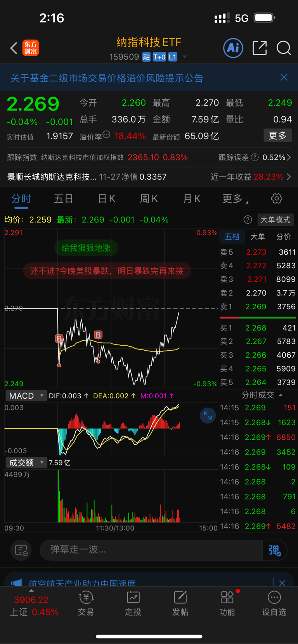This screenshot has height=644, width=298.
Task: Select the 大单 tab
Action: [258, 236]
